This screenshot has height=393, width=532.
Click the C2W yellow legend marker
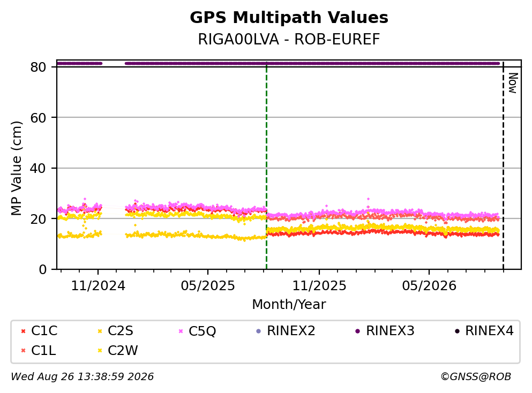coord(100,351)
